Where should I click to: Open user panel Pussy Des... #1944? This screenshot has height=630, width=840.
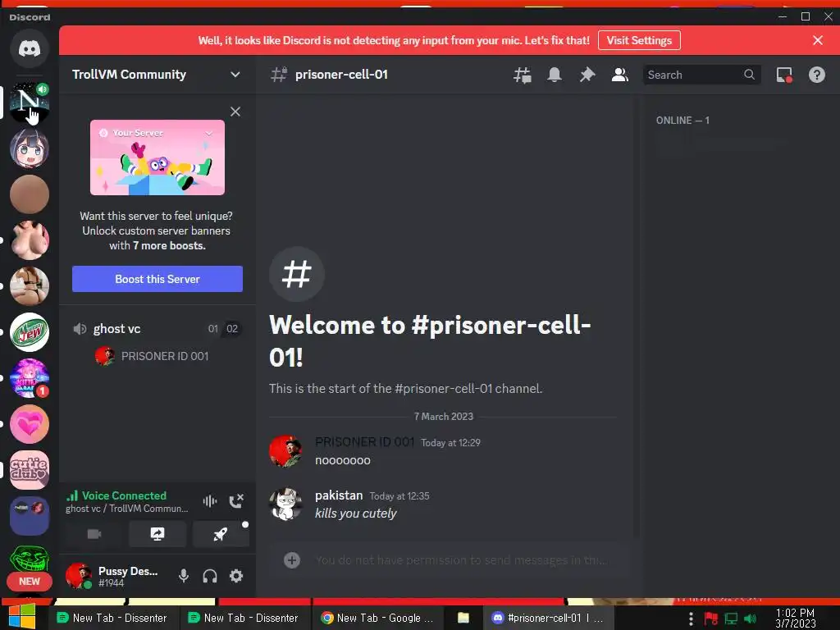click(115, 577)
